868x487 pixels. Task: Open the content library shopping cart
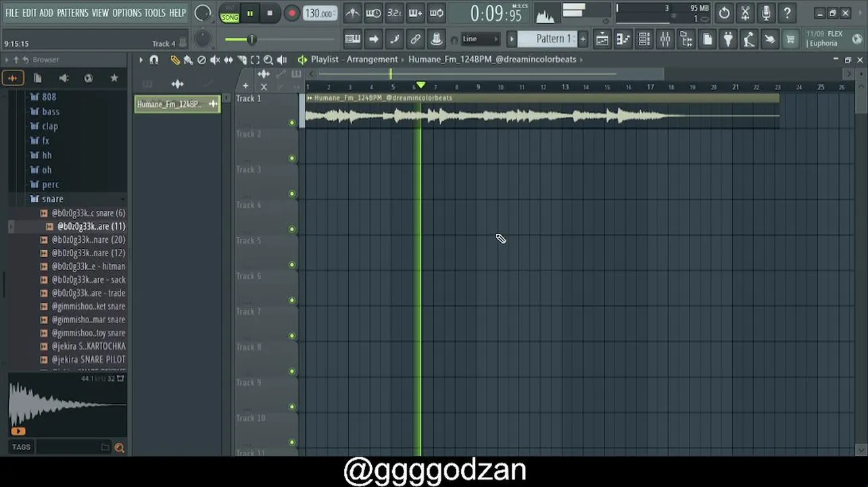(790, 39)
